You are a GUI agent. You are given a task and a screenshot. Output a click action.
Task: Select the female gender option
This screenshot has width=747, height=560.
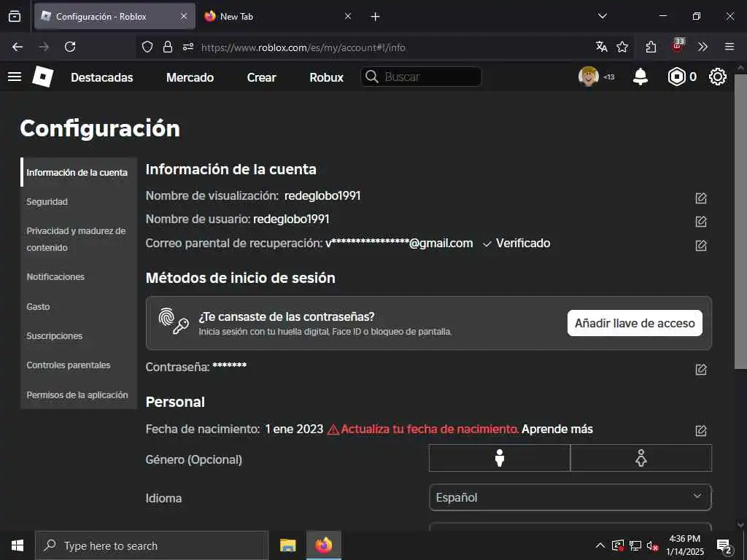coord(641,458)
